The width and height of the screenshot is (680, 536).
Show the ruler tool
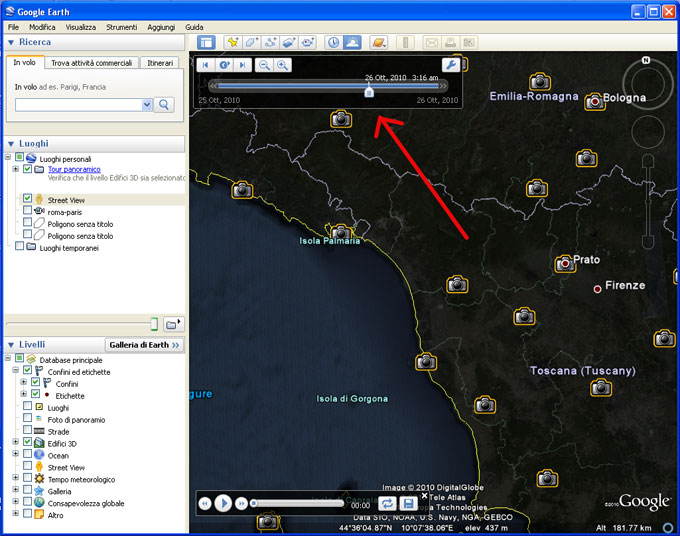tap(405, 42)
